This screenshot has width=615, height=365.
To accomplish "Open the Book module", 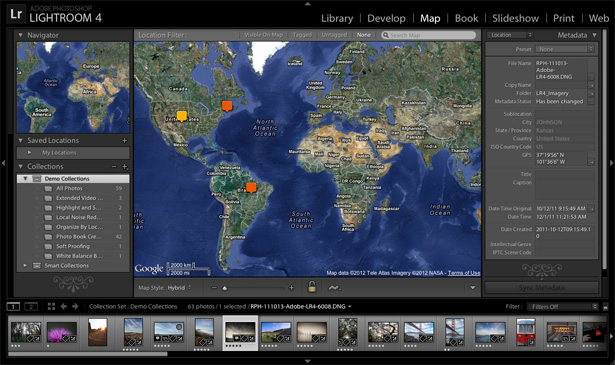I will point(466,18).
